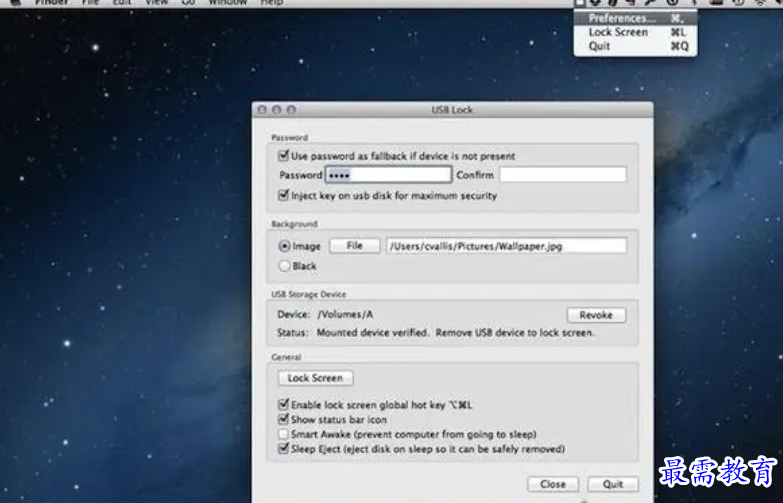Viewport: 783px width, 503px height.
Task: Click the Quit button at the bottom
Action: (x=613, y=484)
